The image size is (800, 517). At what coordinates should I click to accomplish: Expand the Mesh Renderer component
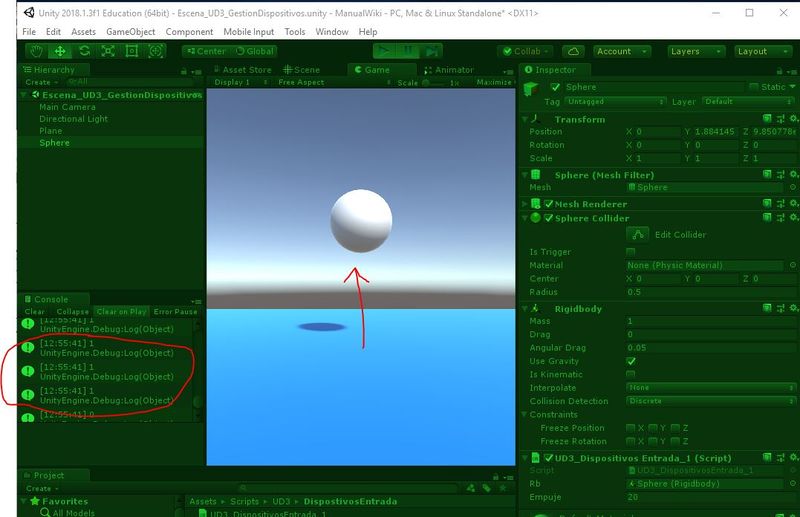(524, 204)
